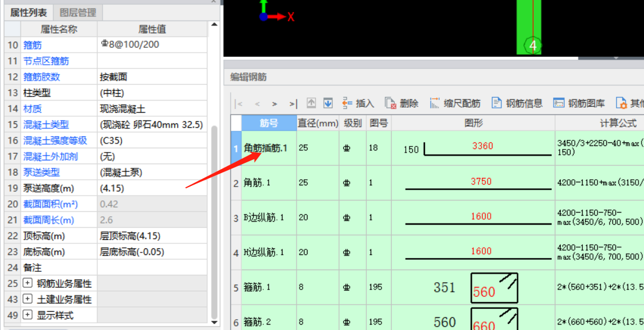644x330 pixels.
Task: Select 箍筋胶数 value 按截面
Action: (152, 77)
